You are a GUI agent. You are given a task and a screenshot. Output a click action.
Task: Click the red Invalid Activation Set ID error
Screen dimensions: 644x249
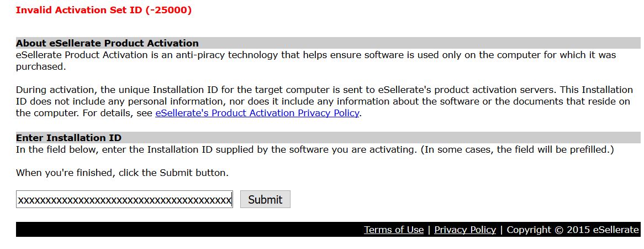(x=103, y=10)
